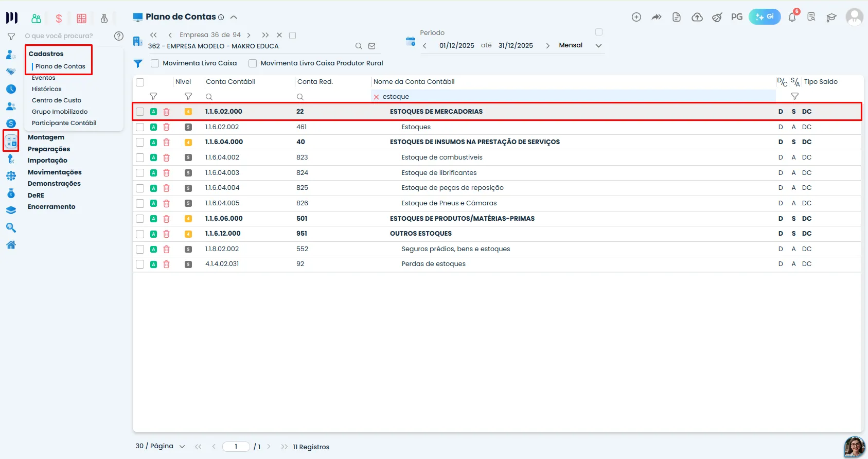Open the red dollar sign module
The height and width of the screenshot is (459, 868).
tap(59, 19)
